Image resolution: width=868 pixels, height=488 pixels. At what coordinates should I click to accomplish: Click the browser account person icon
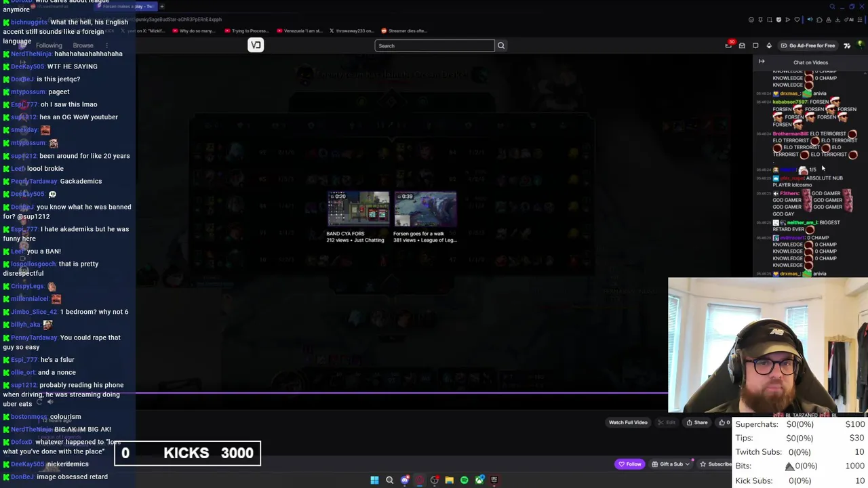click(x=829, y=20)
